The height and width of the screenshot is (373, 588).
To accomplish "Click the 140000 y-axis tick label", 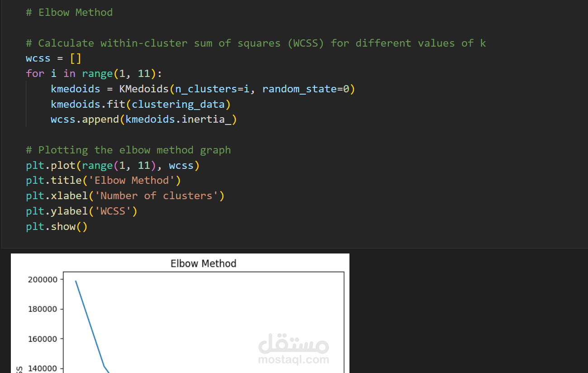I will pyautogui.click(x=43, y=368).
